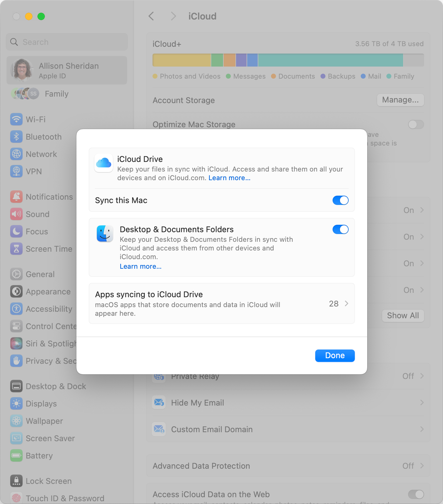Click the Finder icon beside Desktop & Documents
The image size is (443, 504).
[x=105, y=233]
